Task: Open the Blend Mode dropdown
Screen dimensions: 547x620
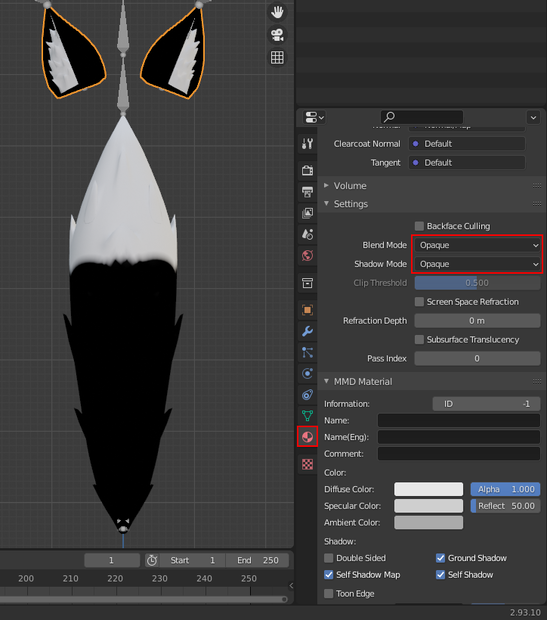Action: point(477,245)
